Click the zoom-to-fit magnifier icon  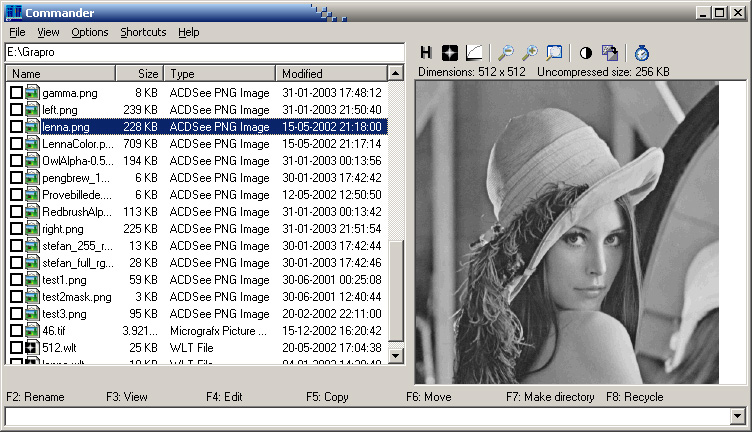[x=554, y=52]
